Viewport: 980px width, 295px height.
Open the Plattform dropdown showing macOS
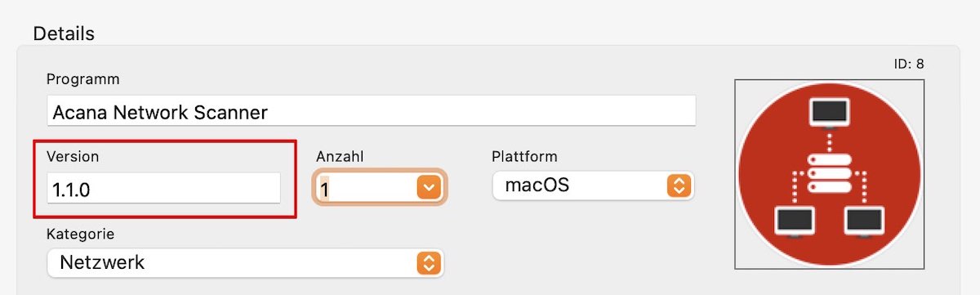coord(594,185)
